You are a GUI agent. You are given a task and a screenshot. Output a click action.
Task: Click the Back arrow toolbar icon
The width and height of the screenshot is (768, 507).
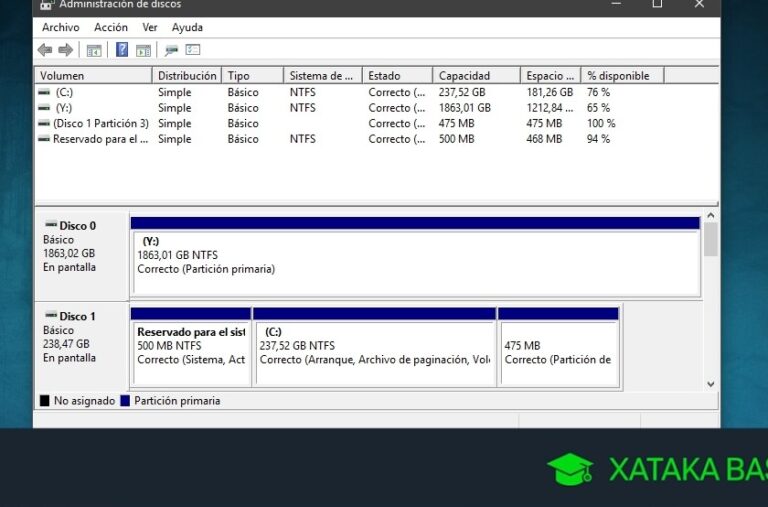pos(45,50)
